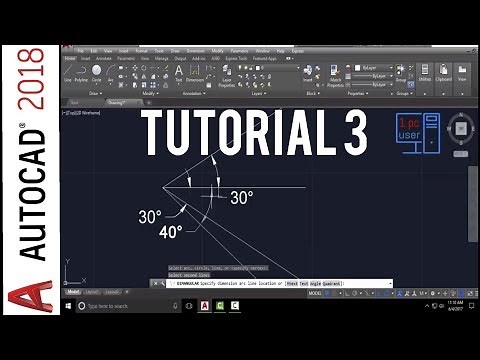Switch to the Express Tools ribbon tab
This screenshot has height=360, width=480.
click(x=236, y=58)
